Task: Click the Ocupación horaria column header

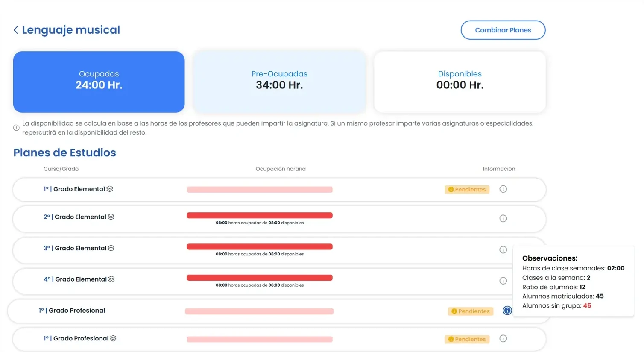Action: tap(281, 169)
